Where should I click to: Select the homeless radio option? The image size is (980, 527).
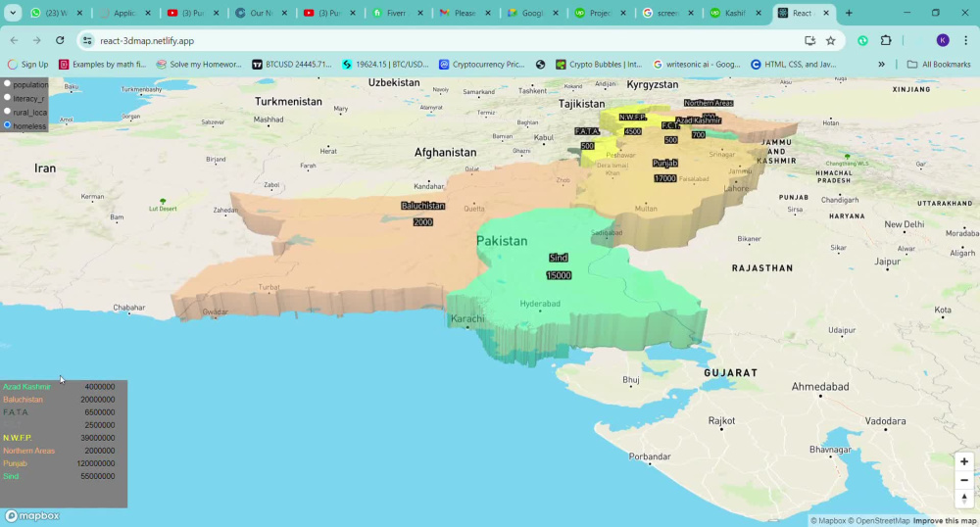(x=8, y=124)
